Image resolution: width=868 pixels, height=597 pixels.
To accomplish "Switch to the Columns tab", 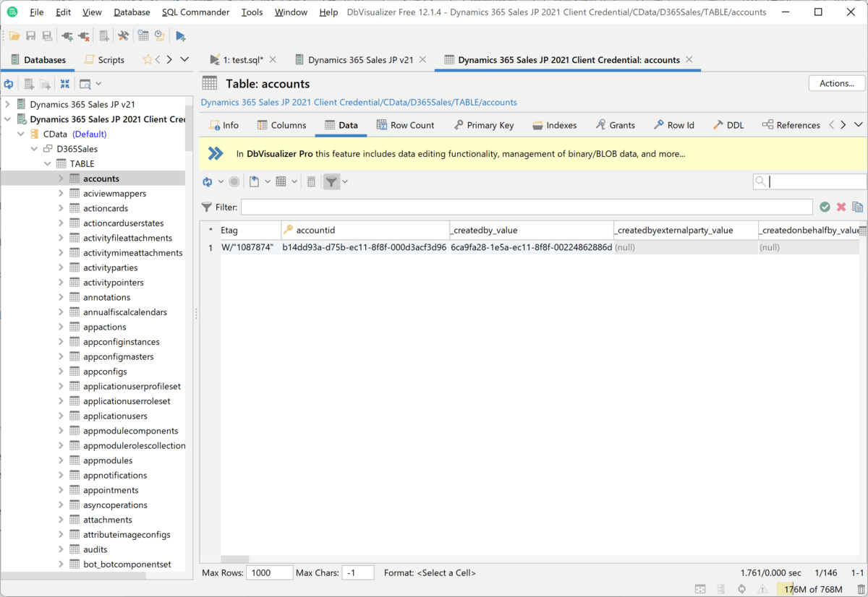I will (x=281, y=125).
